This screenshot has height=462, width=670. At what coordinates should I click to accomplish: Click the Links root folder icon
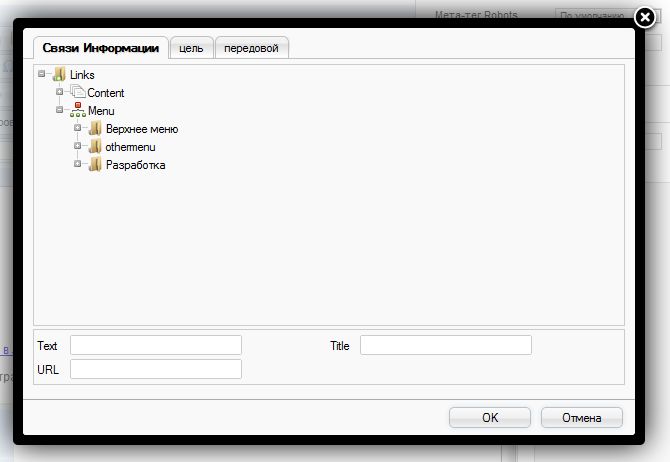coord(59,74)
